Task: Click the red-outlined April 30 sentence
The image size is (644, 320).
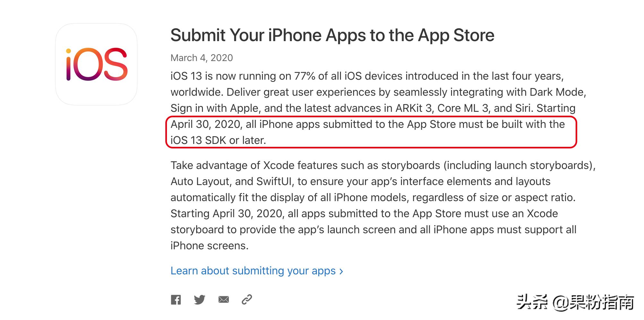Action: pyautogui.click(x=371, y=132)
